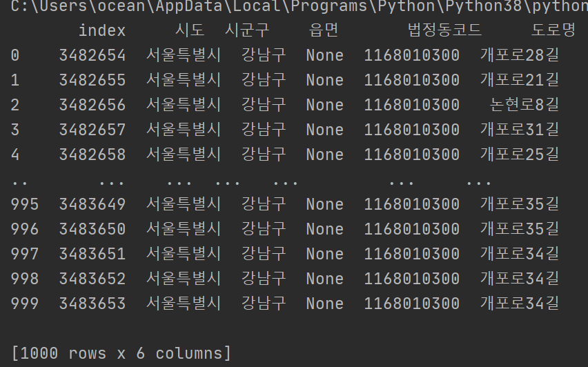Click '개포로34길' in row 998

click(x=520, y=279)
